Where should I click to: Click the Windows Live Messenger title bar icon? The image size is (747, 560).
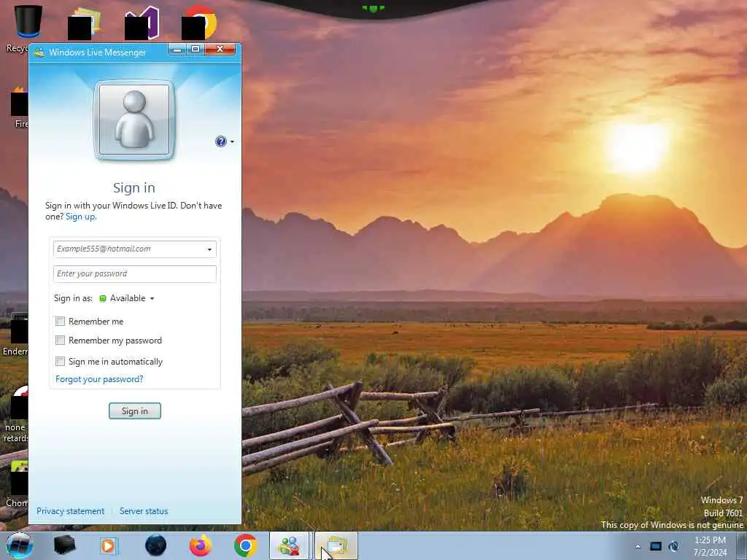(x=39, y=52)
